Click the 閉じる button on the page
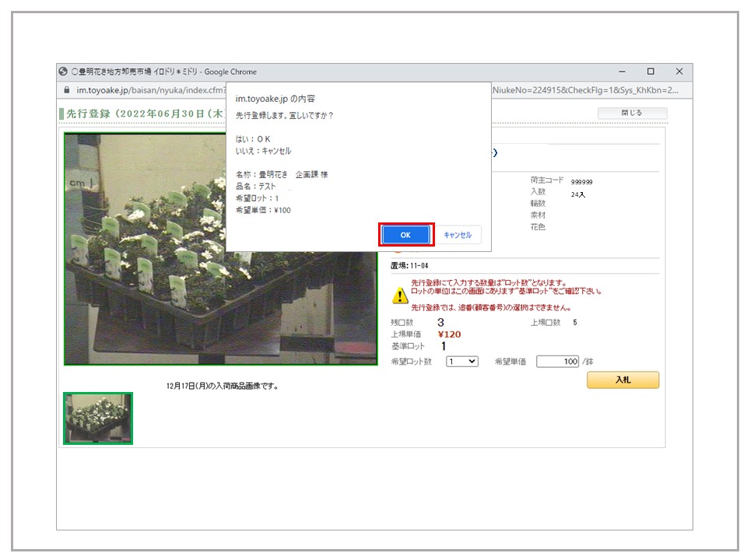 [632, 113]
